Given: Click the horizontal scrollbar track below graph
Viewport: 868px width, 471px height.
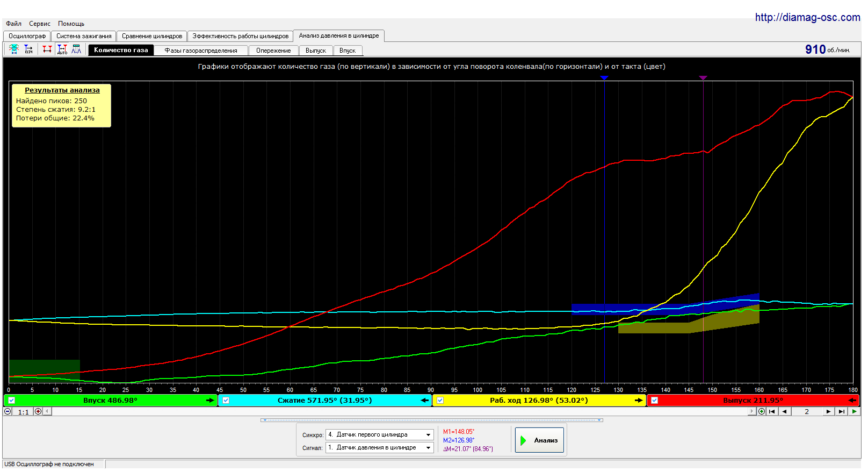Looking at the screenshot, I should point(400,411).
